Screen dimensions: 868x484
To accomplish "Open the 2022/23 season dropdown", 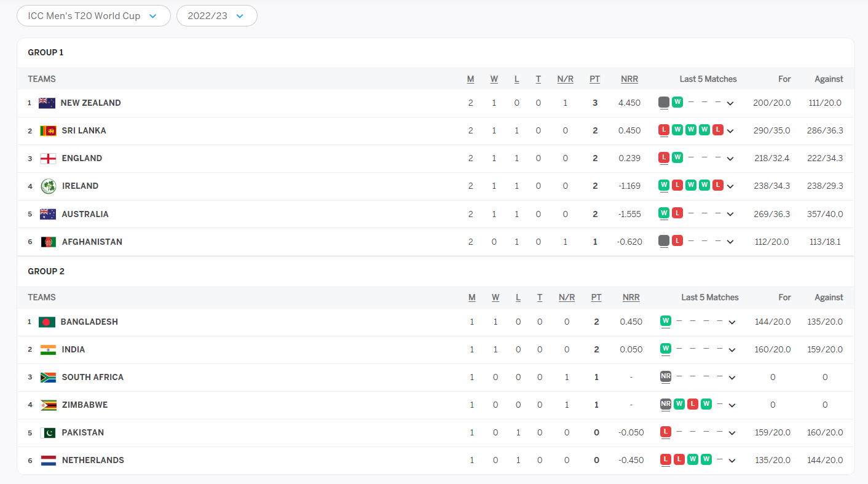I will point(217,16).
